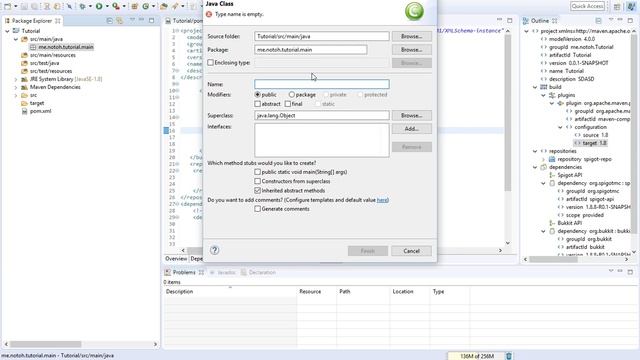Click the Debug gear icon in toolbar
The height and width of the screenshot is (360, 640).
(x=82, y=6)
